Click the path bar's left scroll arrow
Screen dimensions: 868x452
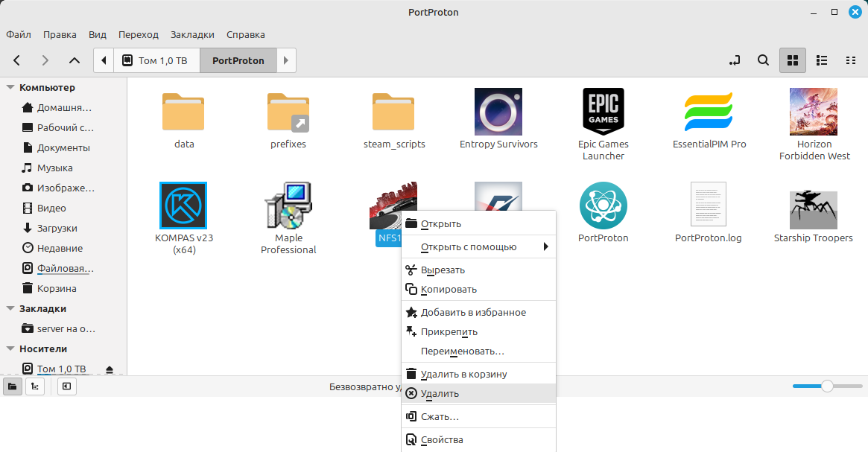(104, 60)
